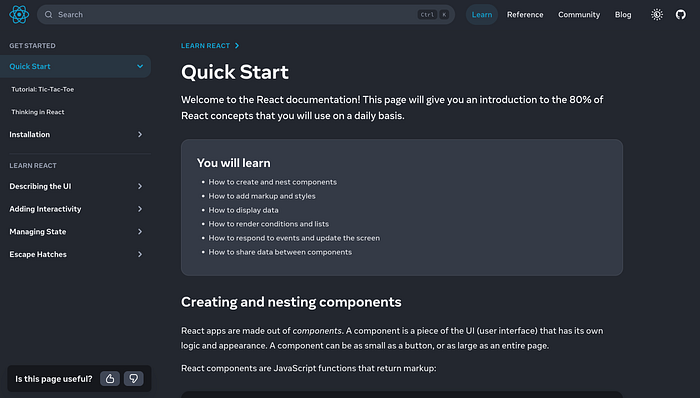The image size is (700, 398).
Task: Click the Ctrl K shortcut badge
Action: (433, 15)
